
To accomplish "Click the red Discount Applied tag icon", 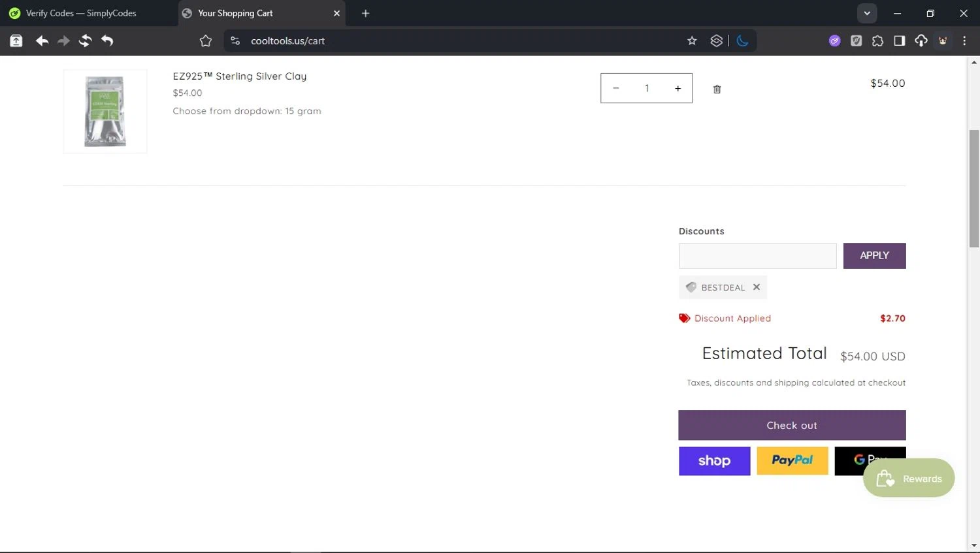I will pyautogui.click(x=684, y=318).
